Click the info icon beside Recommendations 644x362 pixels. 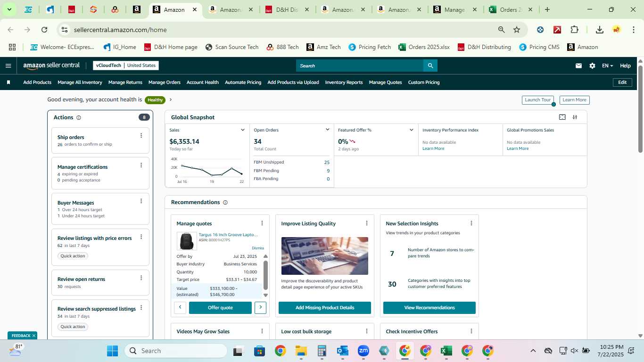pyautogui.click(x=225, y=202)
